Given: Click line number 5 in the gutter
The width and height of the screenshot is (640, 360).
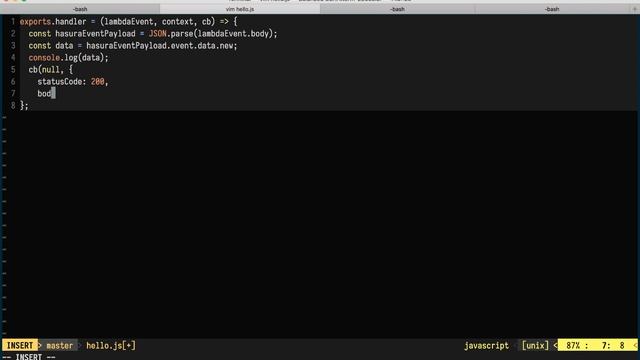Looking at the screenshot, I should (x=13, y=69).
